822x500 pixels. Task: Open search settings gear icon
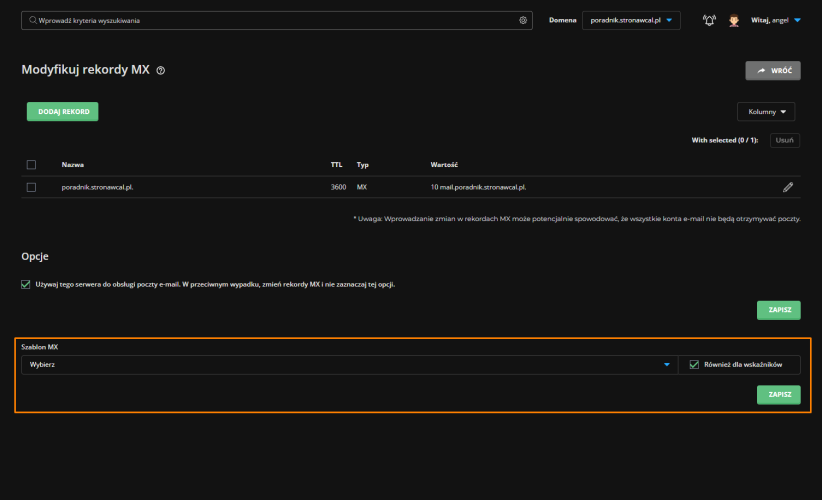pyautogui.click(x=522, y=20)
